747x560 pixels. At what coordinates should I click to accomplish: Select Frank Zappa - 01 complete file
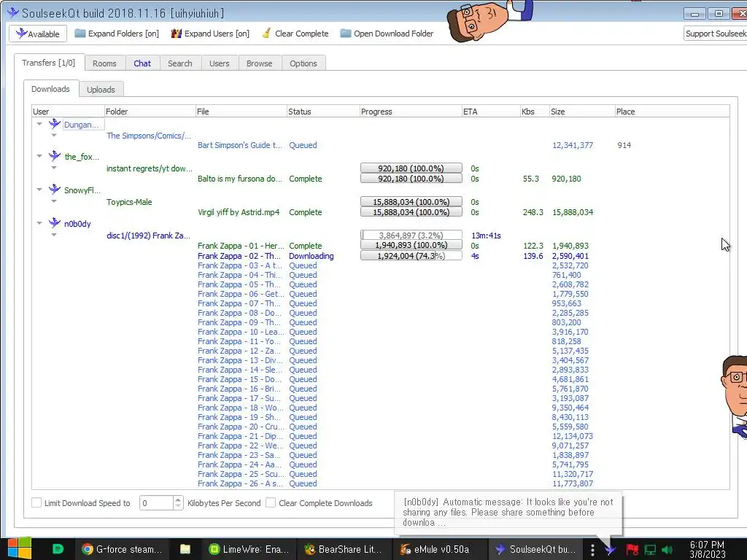241,246
